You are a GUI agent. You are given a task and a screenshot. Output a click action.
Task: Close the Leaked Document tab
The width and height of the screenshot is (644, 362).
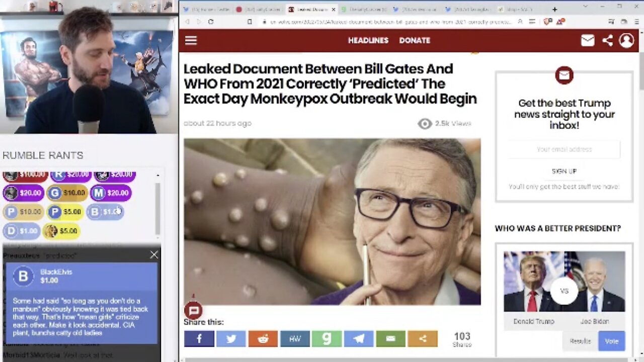pyautogui.click(x=333, y=10)
